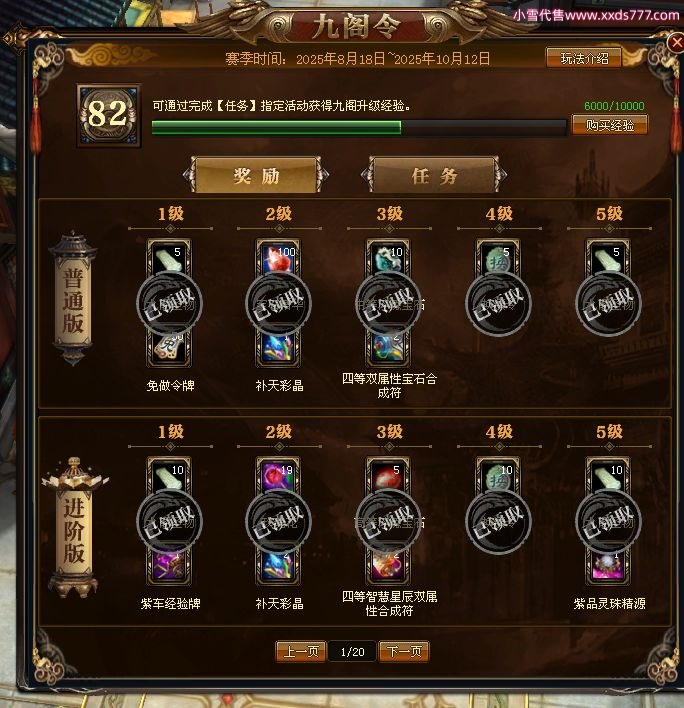684x708 pixels.
Task: Click the 1/20 page indicator field
Action: [x=352, y=652]
